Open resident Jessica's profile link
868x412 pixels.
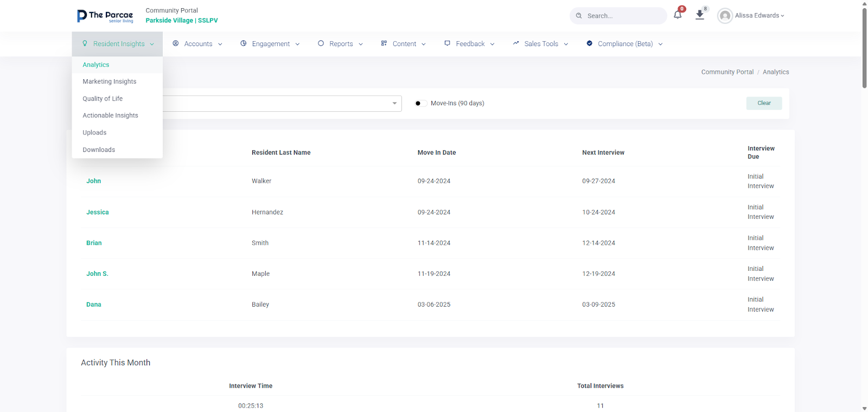click(x=98, y=212)
